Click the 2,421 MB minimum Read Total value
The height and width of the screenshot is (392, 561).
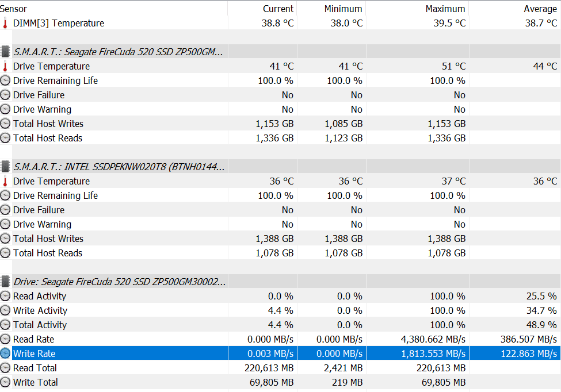pos(343,368)
